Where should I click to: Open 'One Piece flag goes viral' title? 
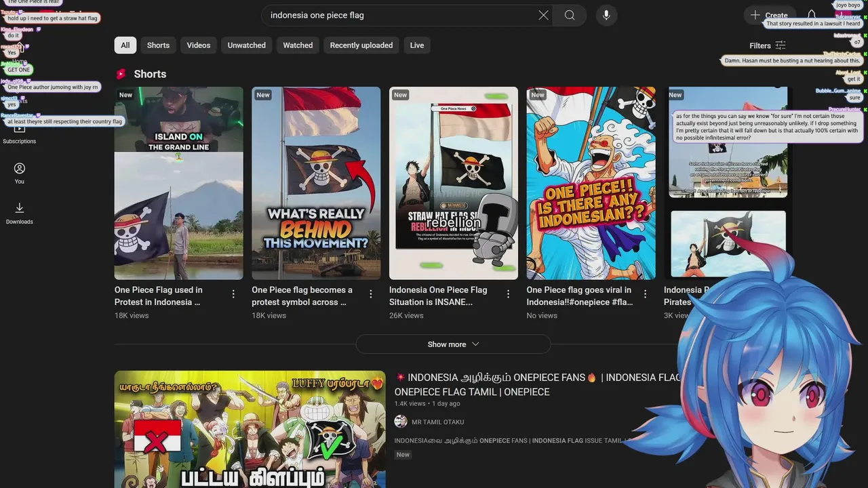(x=579, y=296)
